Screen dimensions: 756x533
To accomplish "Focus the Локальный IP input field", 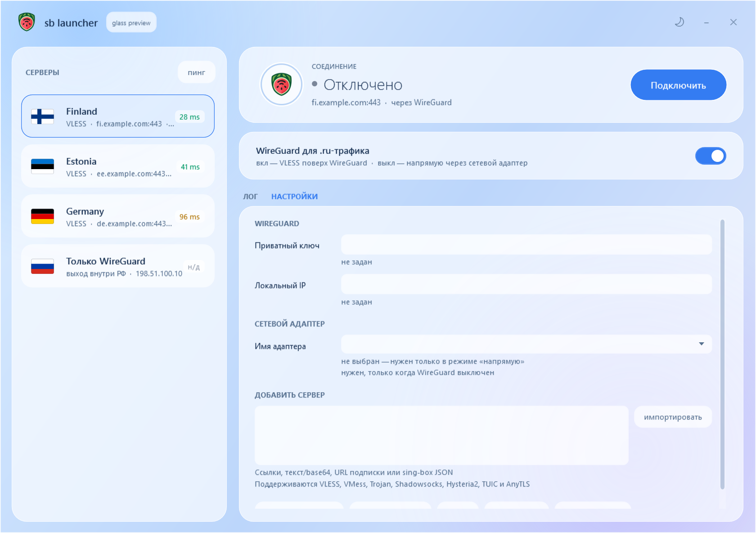I will (x=526, y=284).
